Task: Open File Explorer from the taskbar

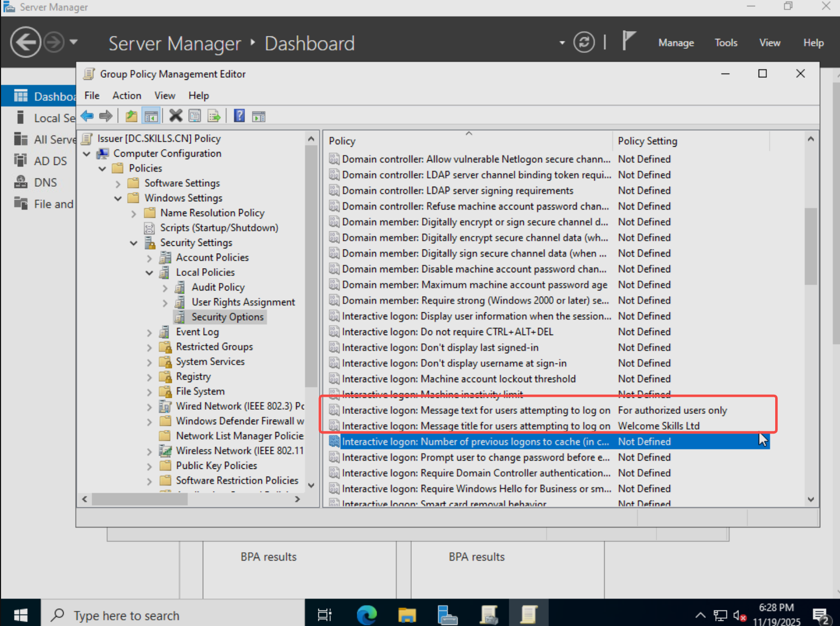Action: click(x=407, y=615)
